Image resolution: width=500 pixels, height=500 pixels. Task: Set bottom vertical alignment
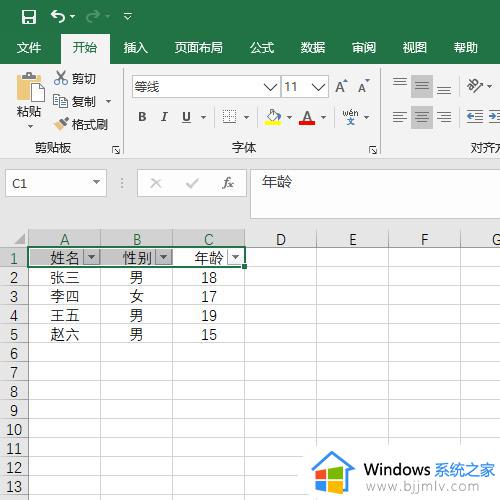pos(444,90)
